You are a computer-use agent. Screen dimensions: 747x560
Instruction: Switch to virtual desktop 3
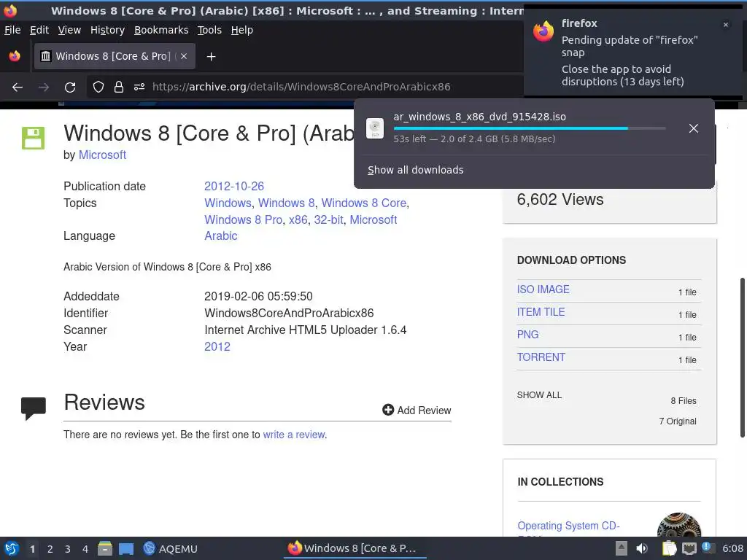(68, 549)
